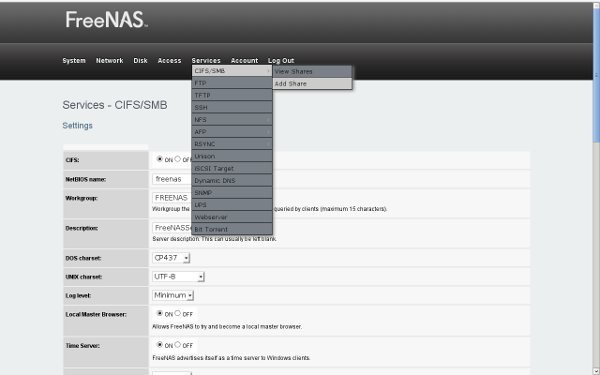
Task: Select SNMP in Services menu
Action: point(232,193)
